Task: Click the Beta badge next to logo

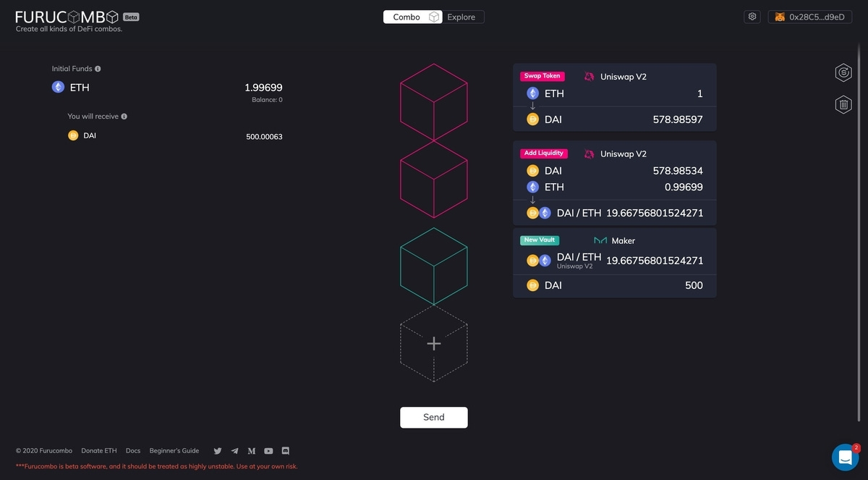Action: [131, 17]
